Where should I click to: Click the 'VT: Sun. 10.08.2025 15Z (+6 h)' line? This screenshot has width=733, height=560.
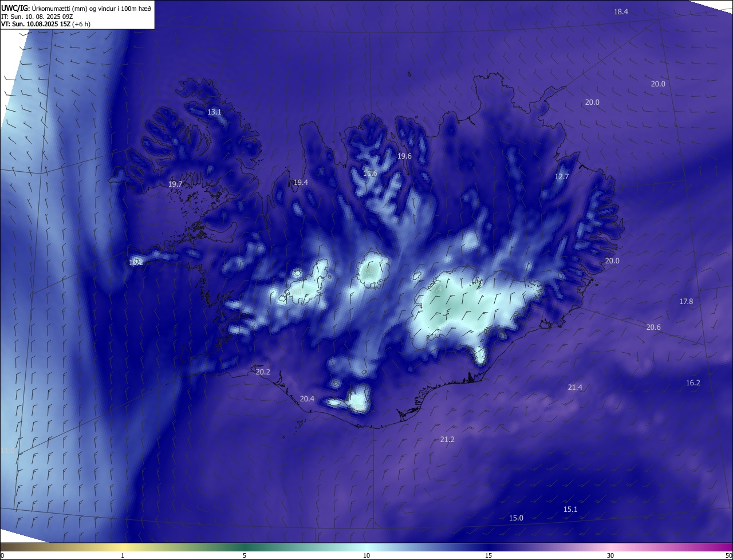pos(46,24)
